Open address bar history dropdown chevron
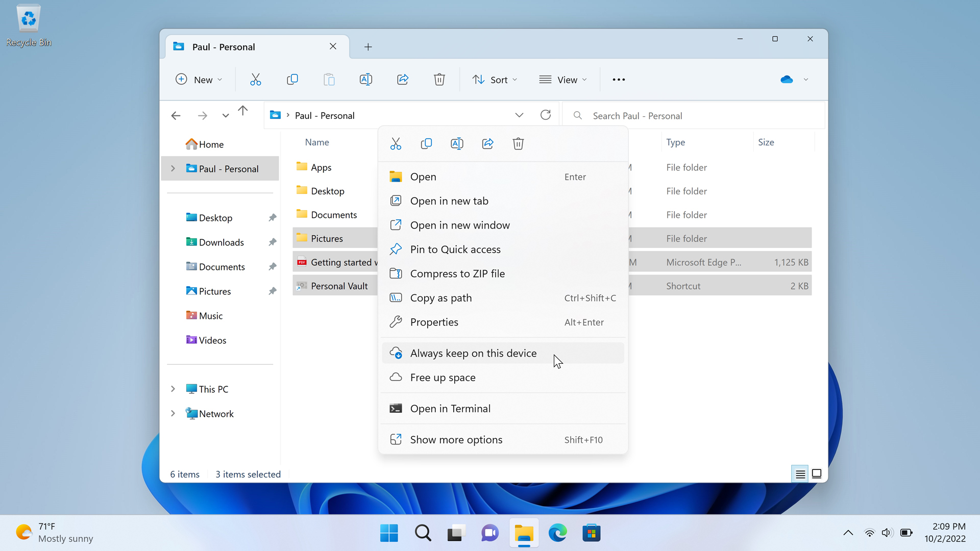The image size is (980, 551). pos(519,115)
